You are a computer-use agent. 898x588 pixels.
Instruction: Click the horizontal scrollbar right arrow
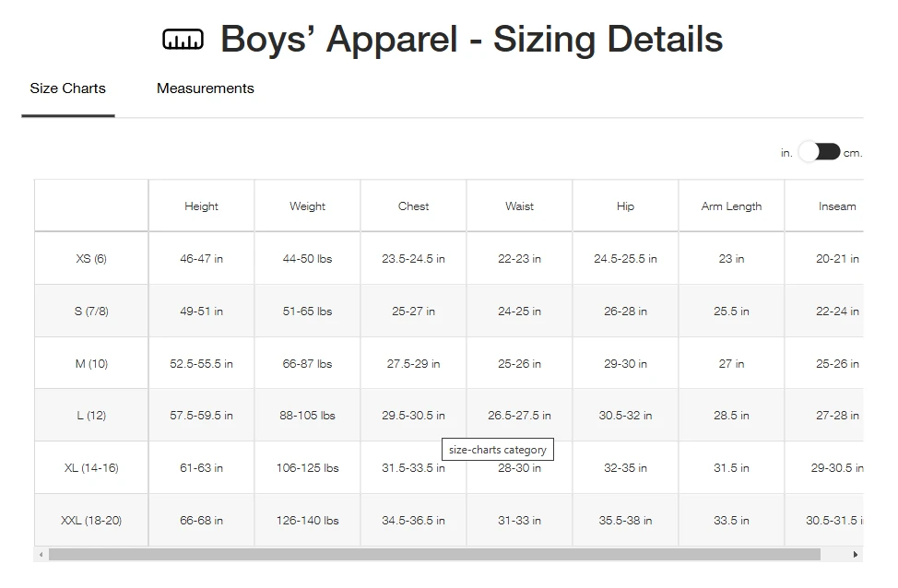coord(857,555)
